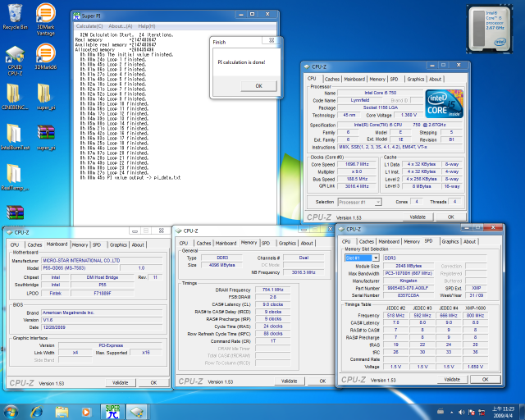The height and width of the screenshot is (420, 525).
Task: Click the Super PI title bar icon
Action: [x=76, y=16]
